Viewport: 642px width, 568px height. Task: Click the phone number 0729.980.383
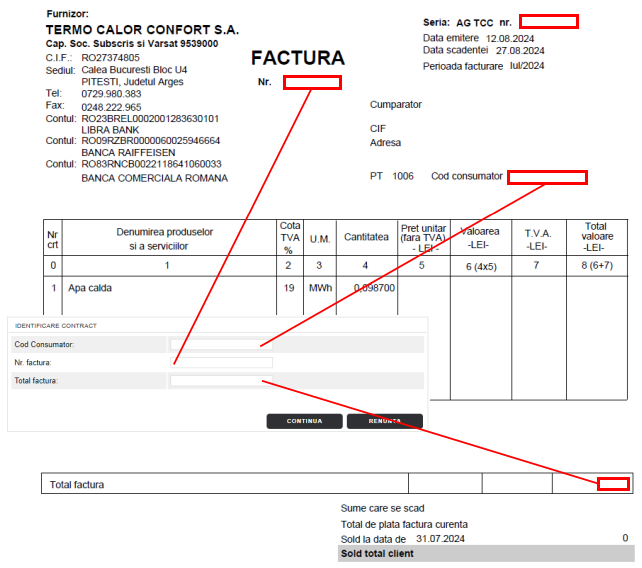click(x=111, y=94)
